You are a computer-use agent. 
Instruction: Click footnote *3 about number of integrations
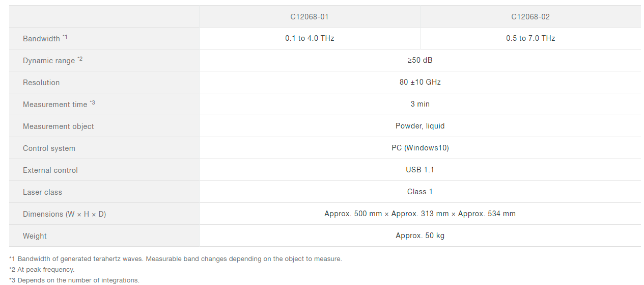pyautogui.click(x=74, y=280)
